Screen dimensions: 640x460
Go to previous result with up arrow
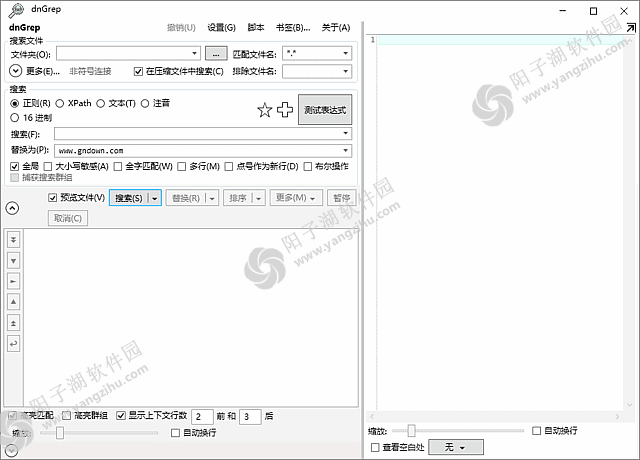click(13, 302)
